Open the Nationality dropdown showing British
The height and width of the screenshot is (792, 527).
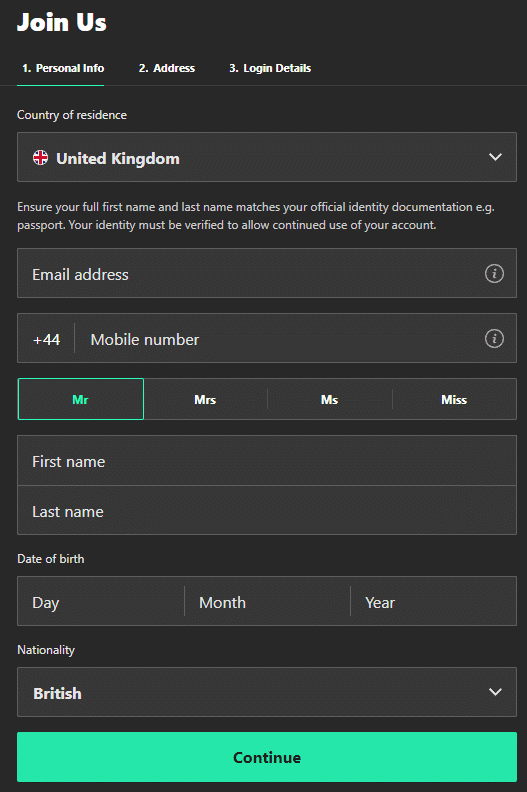267,692
